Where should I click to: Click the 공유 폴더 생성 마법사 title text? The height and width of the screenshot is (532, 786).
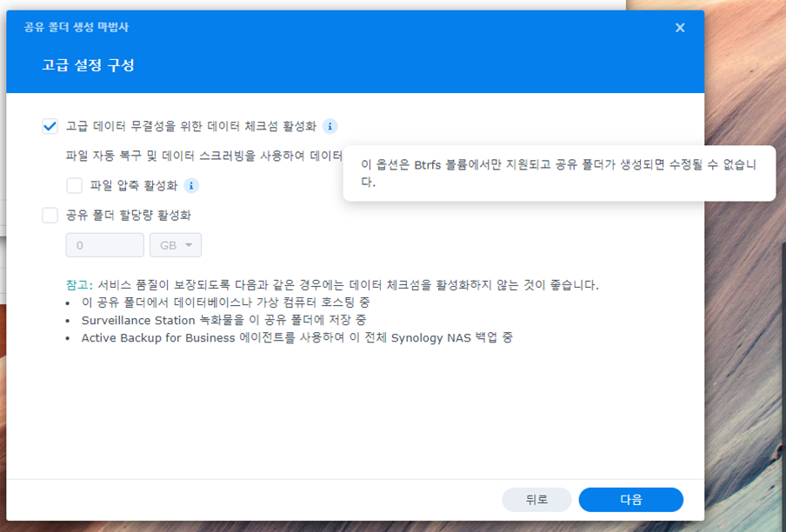pyautogui.click(x=77, y=27)
